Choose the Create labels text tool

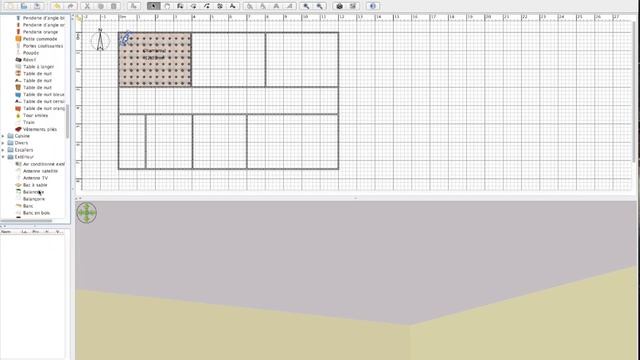click(x=233, y=6)
